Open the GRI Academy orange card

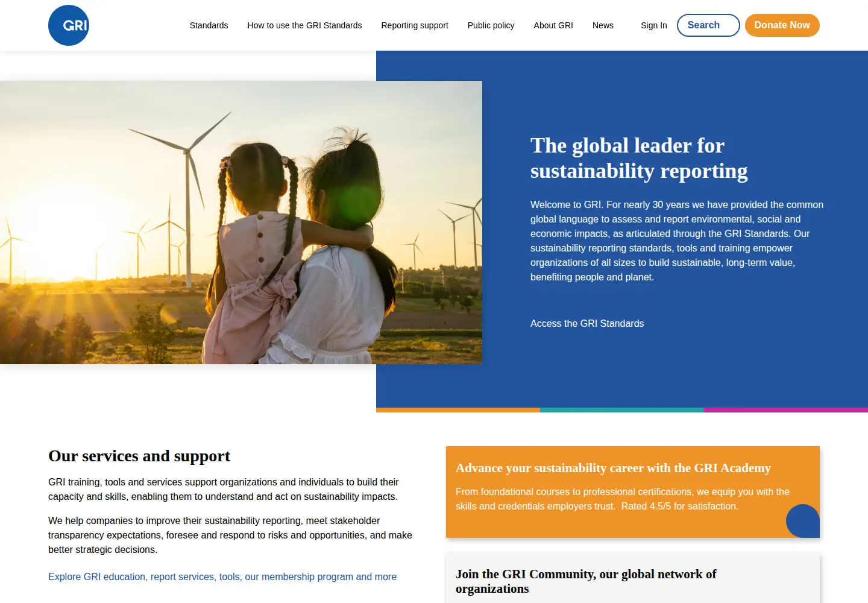click(x=633, y=492)
